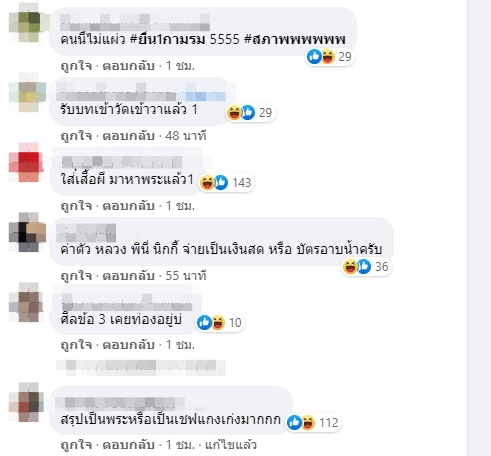Open the red avatar commenter's profile picture
491x456 pixels.
click(x=27, y=163)
